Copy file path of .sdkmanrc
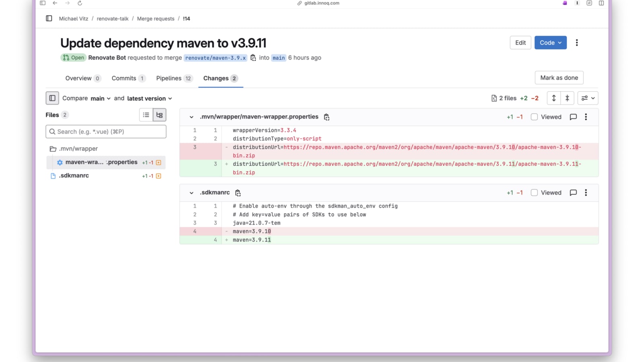 pyautogui.click(x=238, y=193)
